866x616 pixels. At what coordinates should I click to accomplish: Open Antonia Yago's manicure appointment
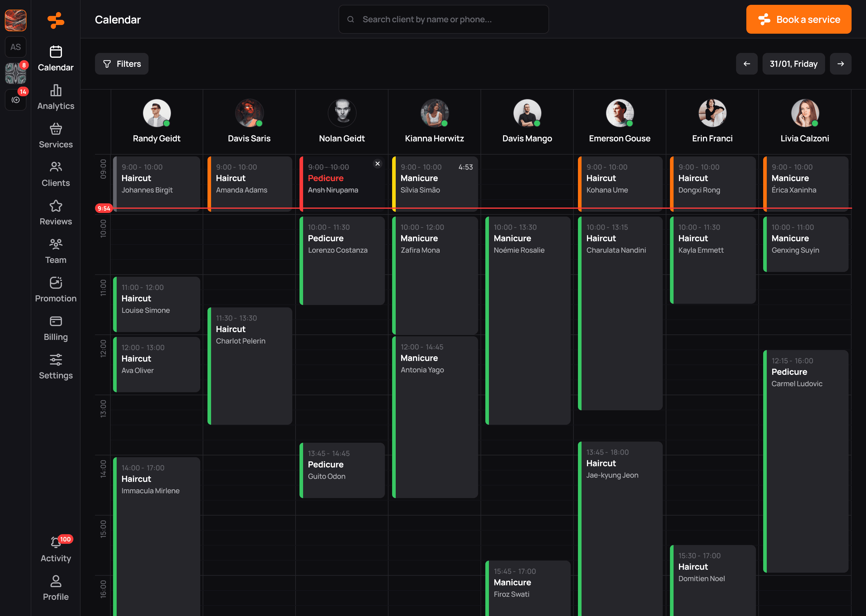(x=435, y=417)
